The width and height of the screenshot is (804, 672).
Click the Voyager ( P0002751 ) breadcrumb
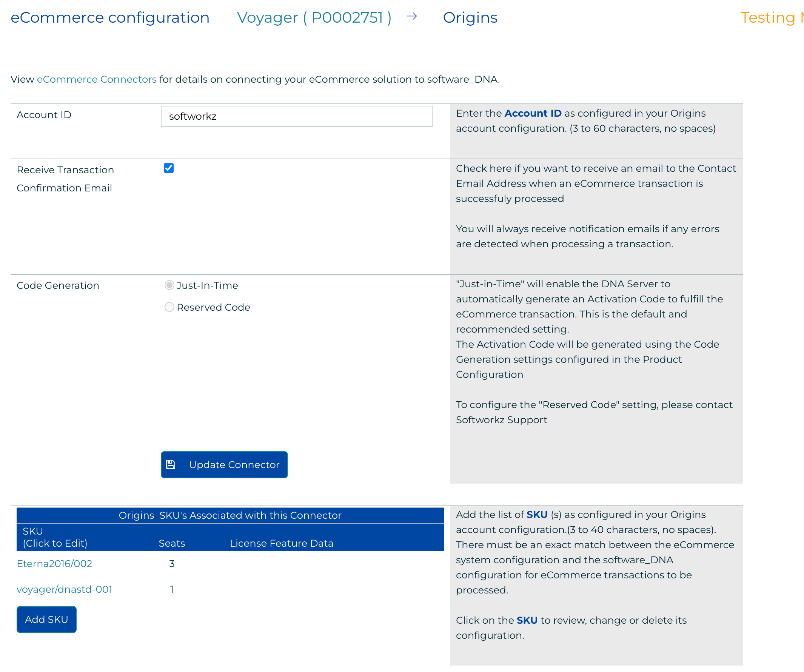click(314, 18)
